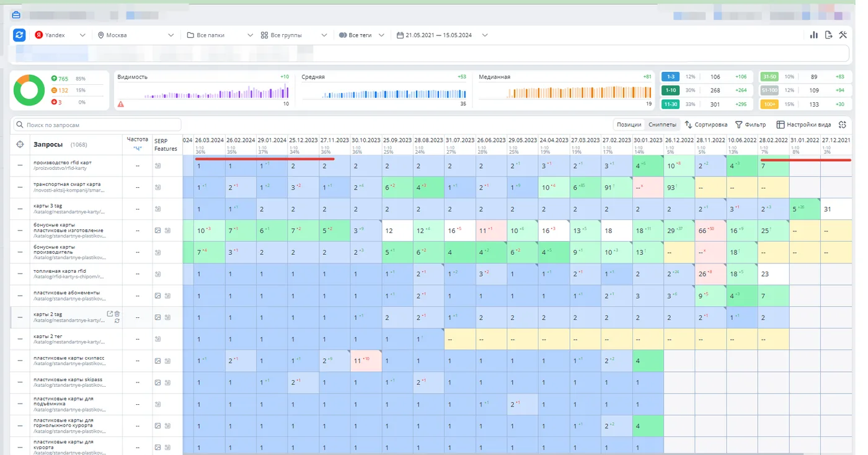Click the green 1-10 range color badge
Viewport: 868px width, 455px height.
(x=670, y=91)
